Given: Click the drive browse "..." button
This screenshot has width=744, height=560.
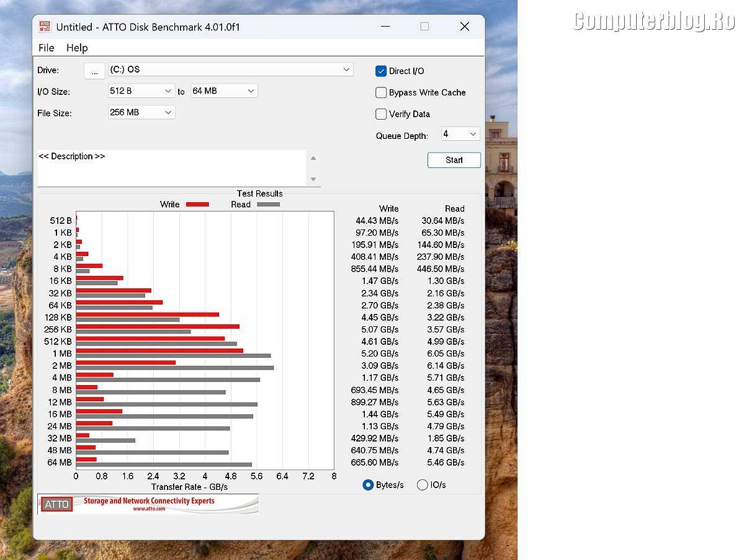Looking at the screenshot, I should point(94,71).
